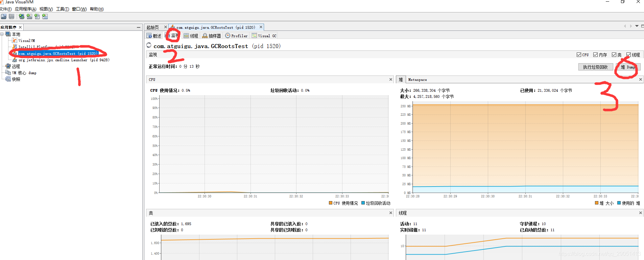Open the 概述 overview tab
Screen dimensions: 644x260
pos(154,36)
